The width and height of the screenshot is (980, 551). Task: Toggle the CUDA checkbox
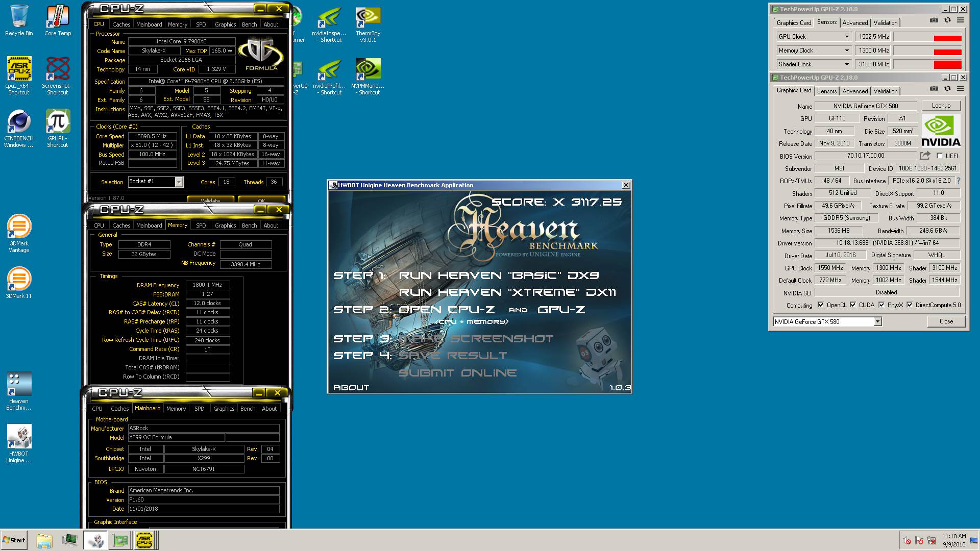point(853,305)
